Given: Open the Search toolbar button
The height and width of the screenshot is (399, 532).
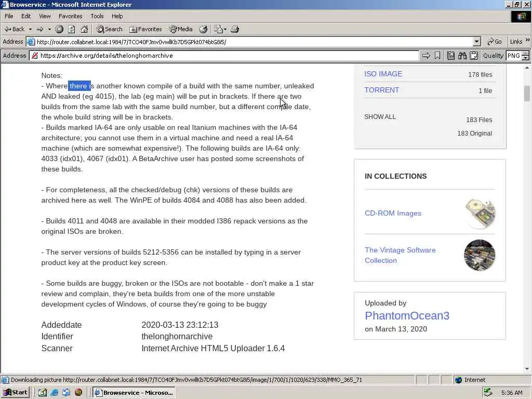Looking at the screenshot, I should click(109, 29).
